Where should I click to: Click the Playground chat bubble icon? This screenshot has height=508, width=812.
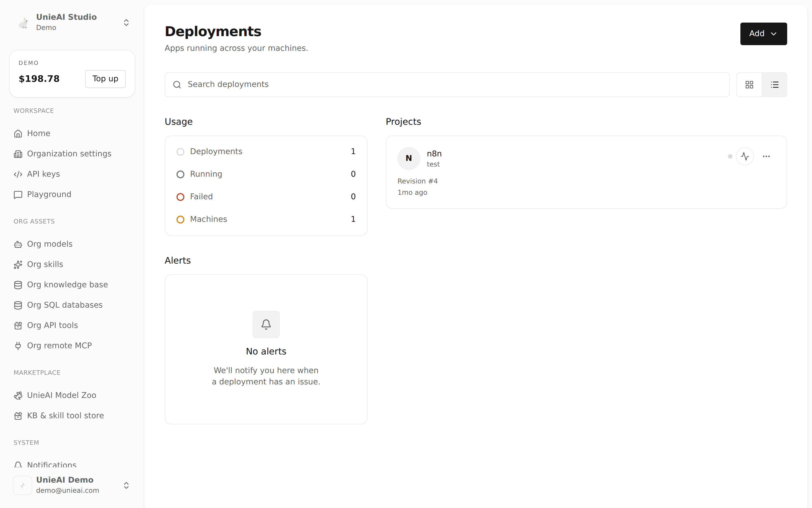point(18,194)
